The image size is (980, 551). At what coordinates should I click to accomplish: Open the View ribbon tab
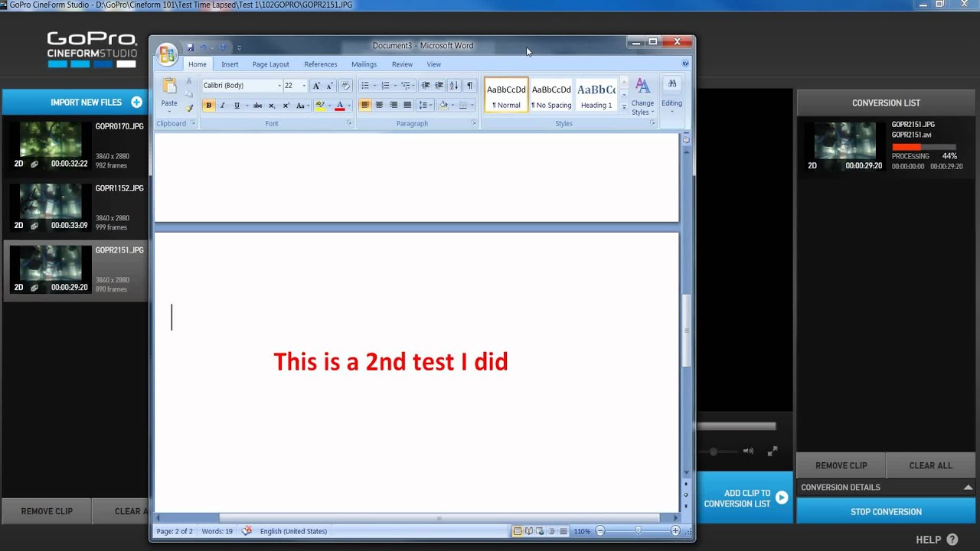click(x=433, y=64)
